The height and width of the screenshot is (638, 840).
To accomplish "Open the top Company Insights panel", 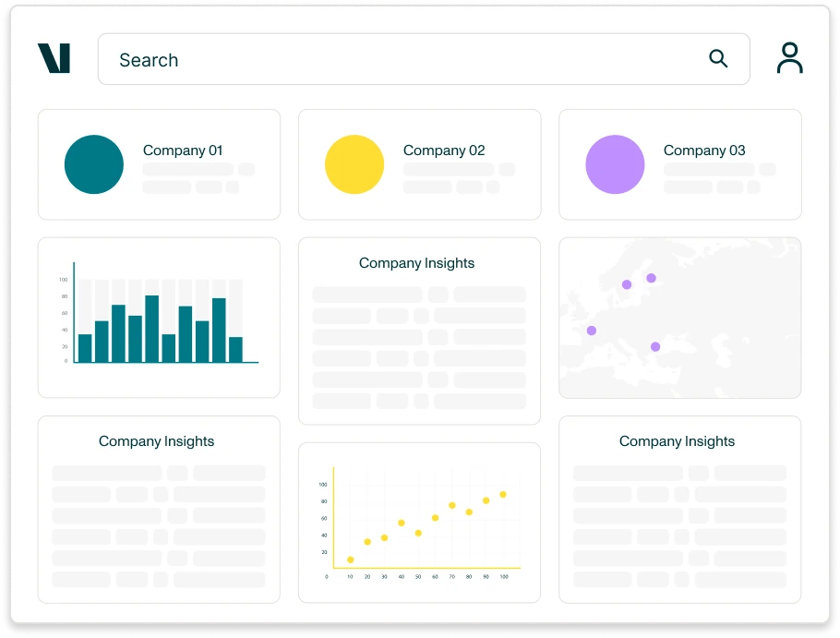I will [x=419, y=331].
